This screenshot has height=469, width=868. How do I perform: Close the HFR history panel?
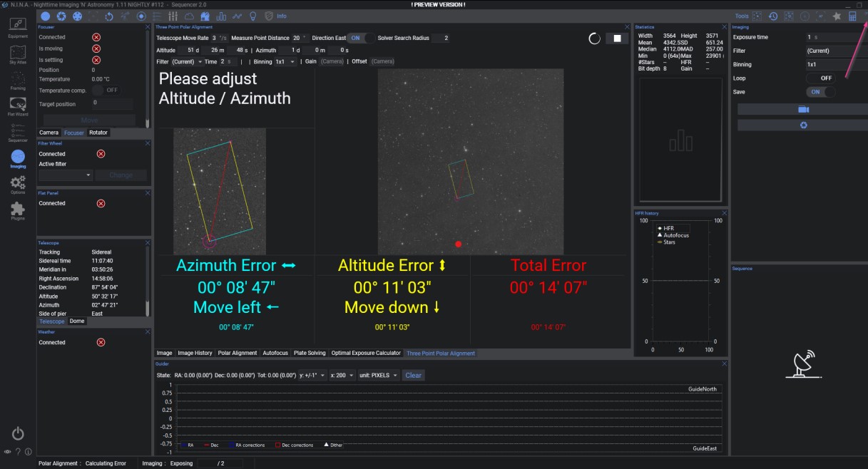tap(725, 212)
